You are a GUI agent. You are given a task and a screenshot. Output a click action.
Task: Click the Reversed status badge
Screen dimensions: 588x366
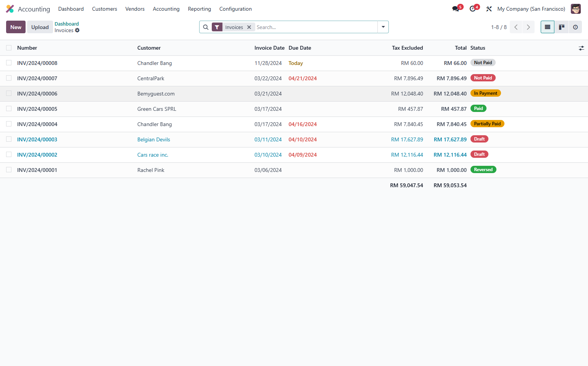pos(483,170)
